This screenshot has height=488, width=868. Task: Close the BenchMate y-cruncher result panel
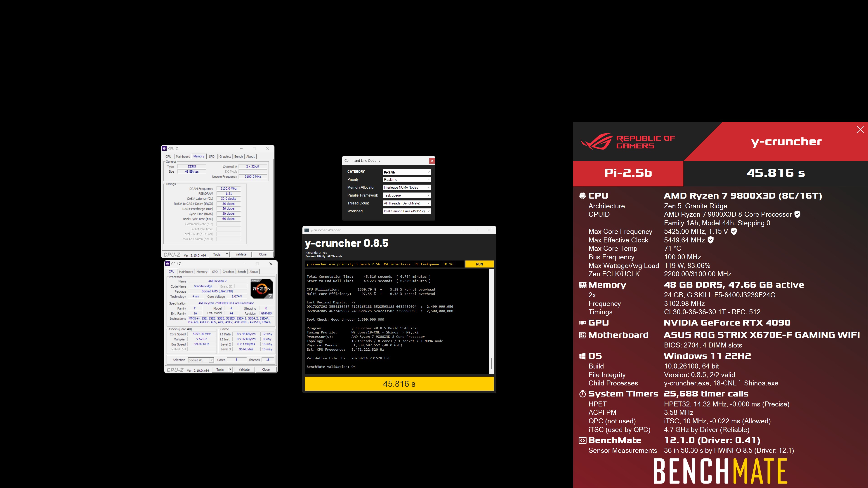pos(860,129)
